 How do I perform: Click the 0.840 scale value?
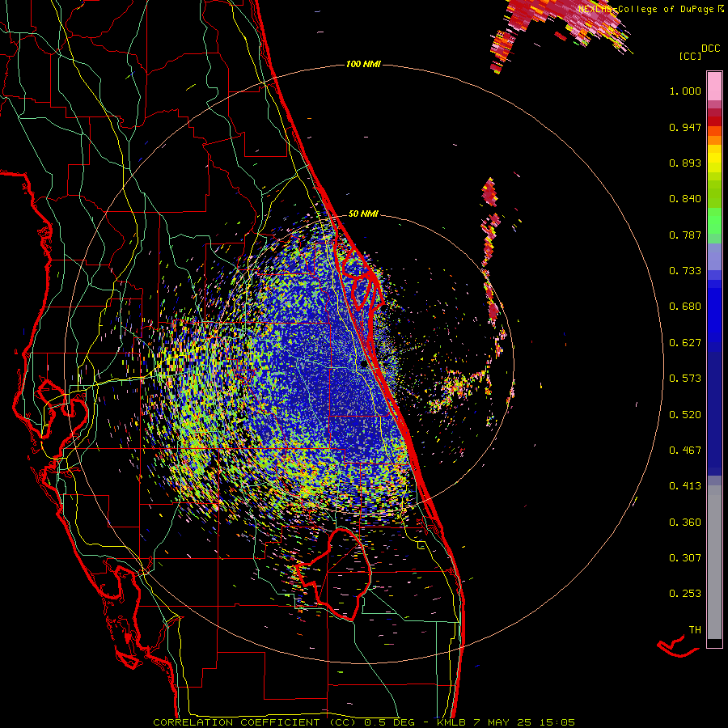point(685,199)
